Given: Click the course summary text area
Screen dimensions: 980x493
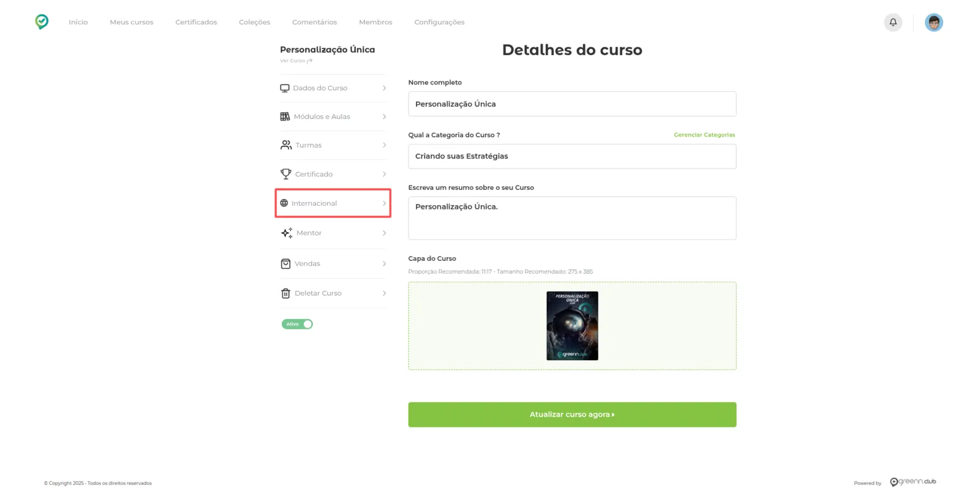Looking at the screenshot, I should click(x=572, y=218).
